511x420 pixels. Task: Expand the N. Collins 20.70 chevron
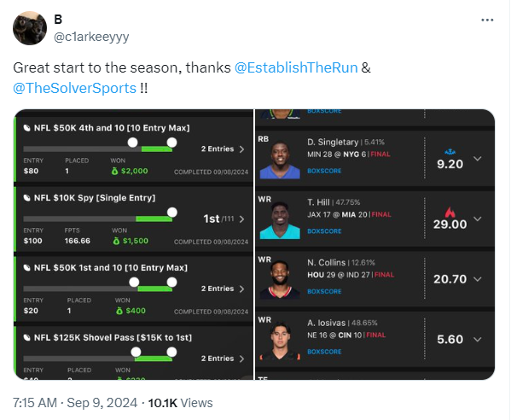478,279
